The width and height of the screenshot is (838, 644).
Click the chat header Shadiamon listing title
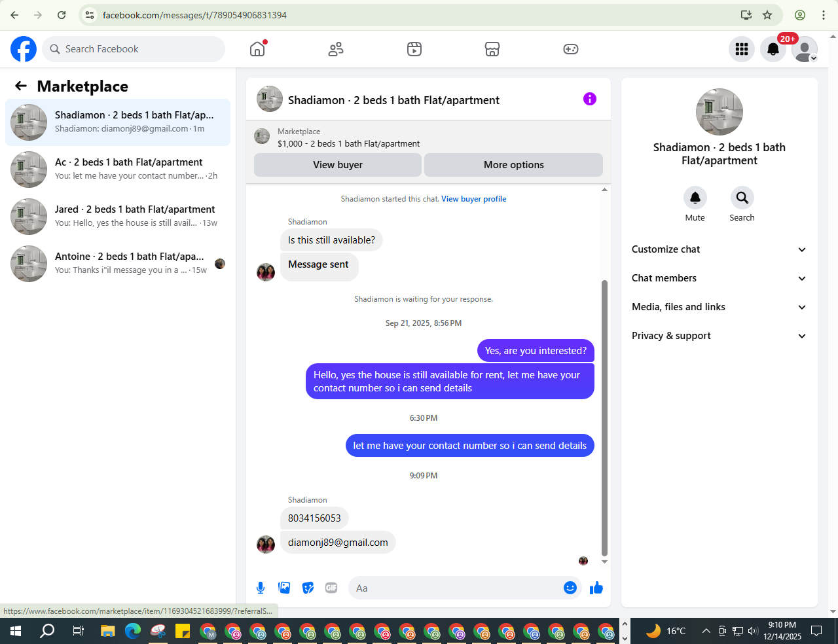[x=393, y=100]
